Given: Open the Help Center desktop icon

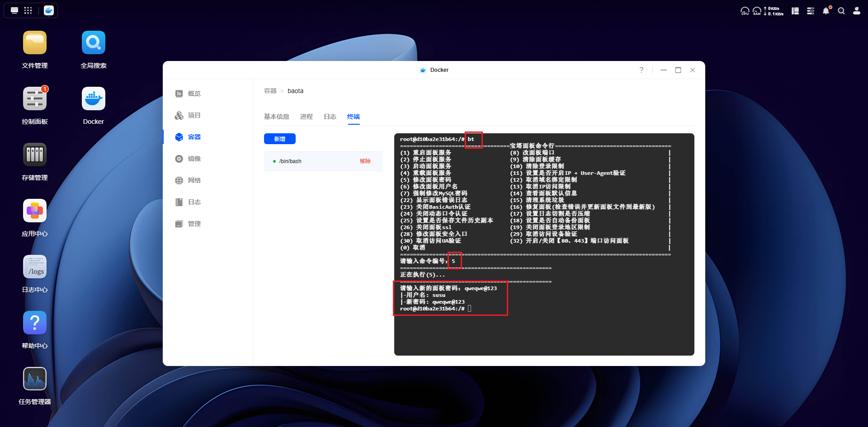Looking at the screenshot, I should (35, 323).
